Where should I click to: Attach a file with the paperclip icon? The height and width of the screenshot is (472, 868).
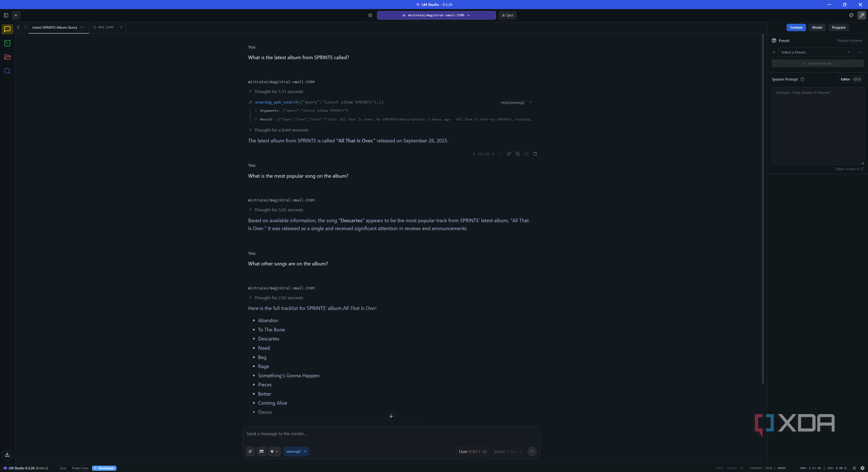point(250,451)
